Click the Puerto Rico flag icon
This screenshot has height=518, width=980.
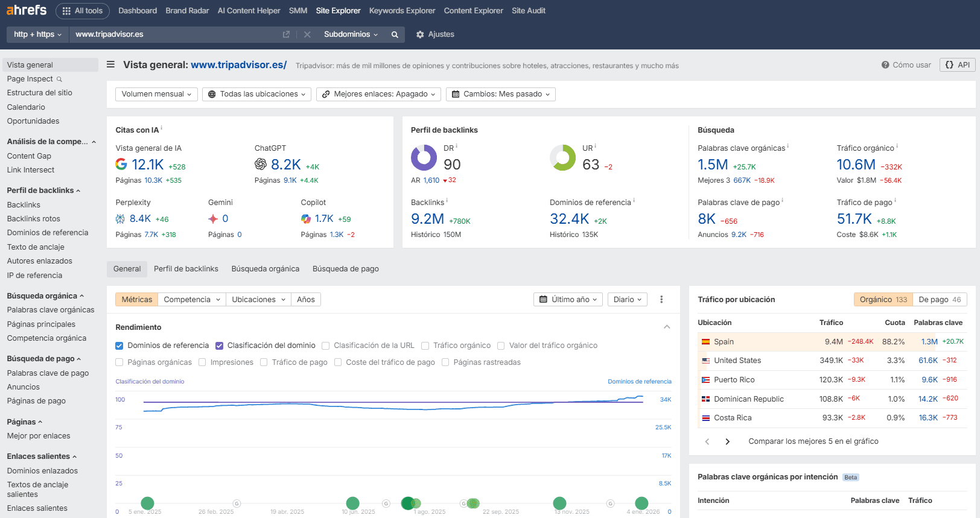point(705,380)
